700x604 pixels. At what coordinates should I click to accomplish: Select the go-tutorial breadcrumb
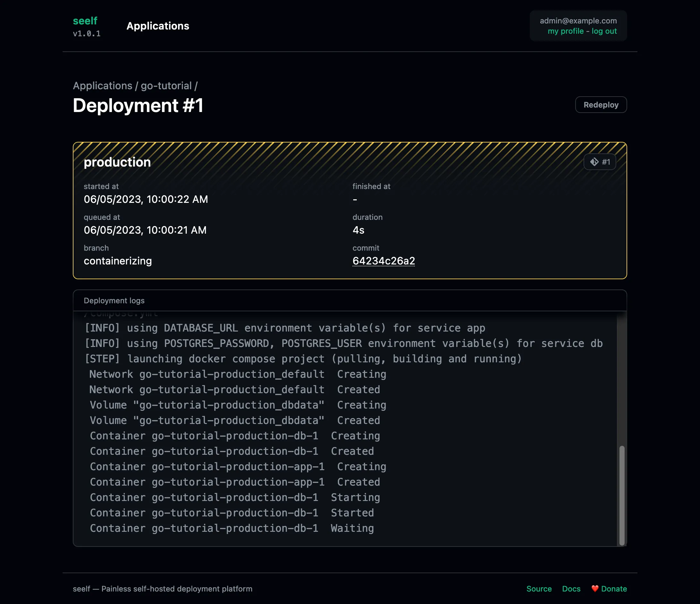click(166, 85)
